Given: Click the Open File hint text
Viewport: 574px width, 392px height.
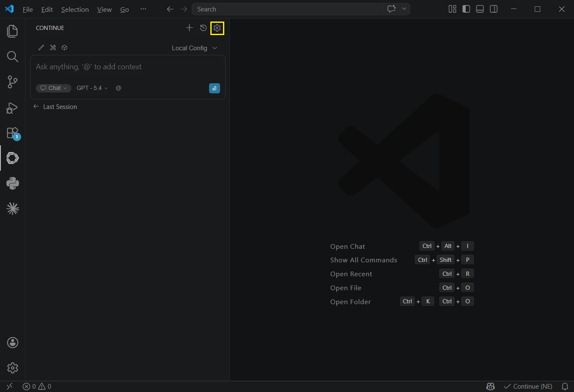Looking at the screenshot, I should click(x=345, y=288).
